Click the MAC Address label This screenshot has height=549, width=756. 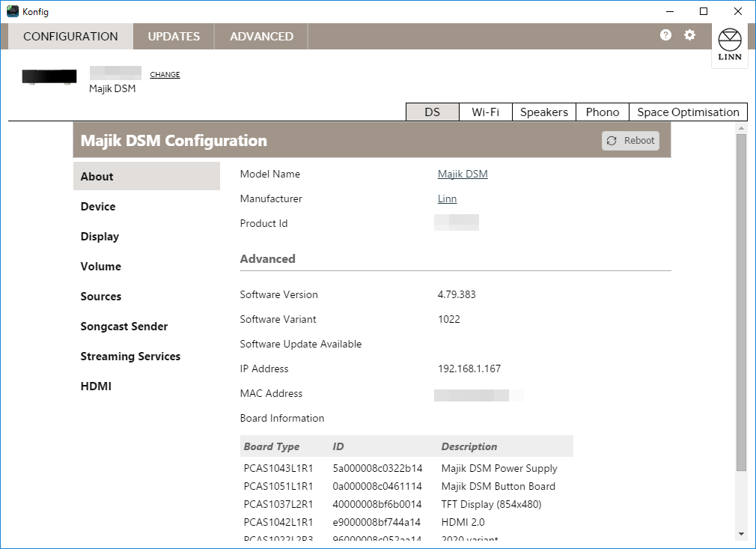271,393
